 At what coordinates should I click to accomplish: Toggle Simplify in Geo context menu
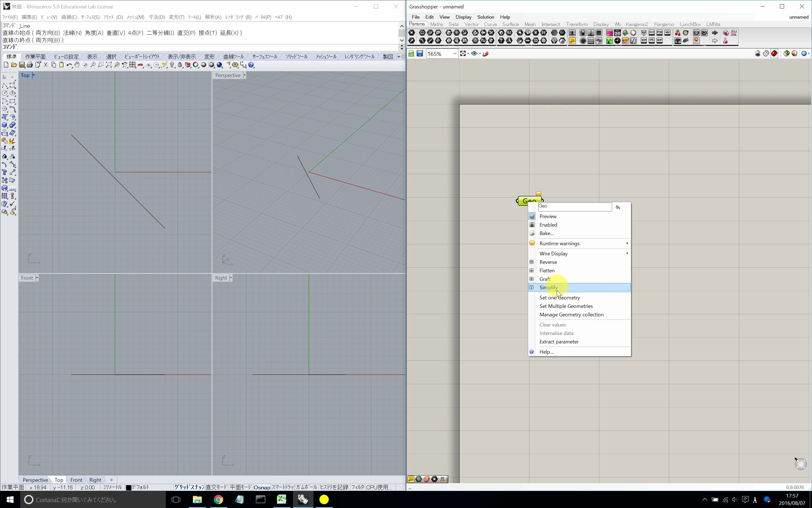(579, 287)
